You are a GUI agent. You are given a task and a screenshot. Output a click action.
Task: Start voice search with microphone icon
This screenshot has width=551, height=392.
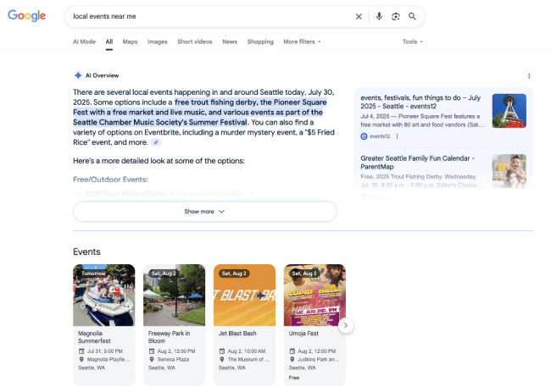379,16
